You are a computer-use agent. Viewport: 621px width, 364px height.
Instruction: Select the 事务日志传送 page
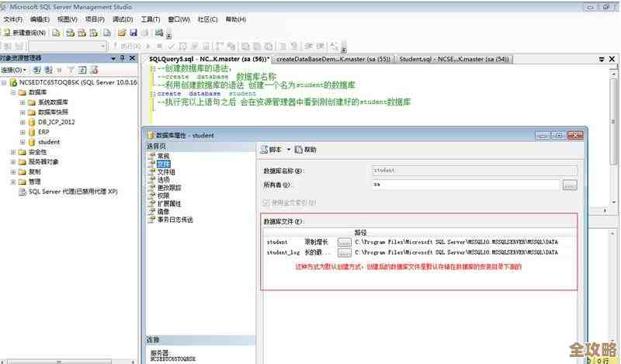pyautogui.click(x=175, y=220)
